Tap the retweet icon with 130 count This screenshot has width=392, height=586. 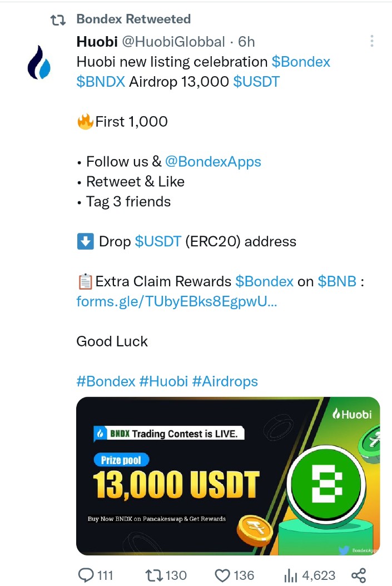(153, 575)
